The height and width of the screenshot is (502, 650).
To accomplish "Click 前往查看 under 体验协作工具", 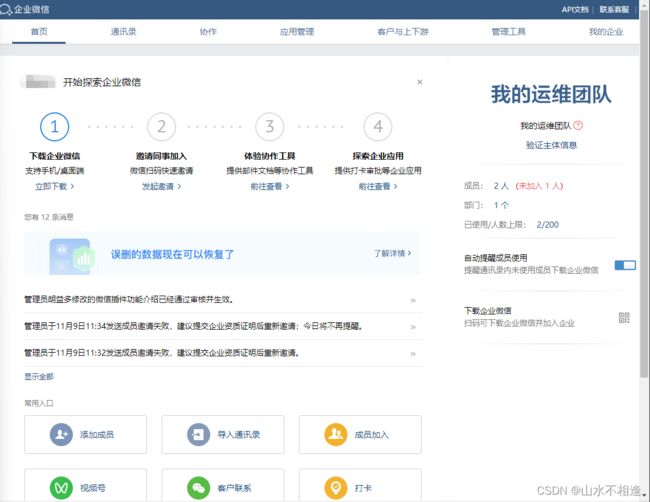I will click(270, 187).
